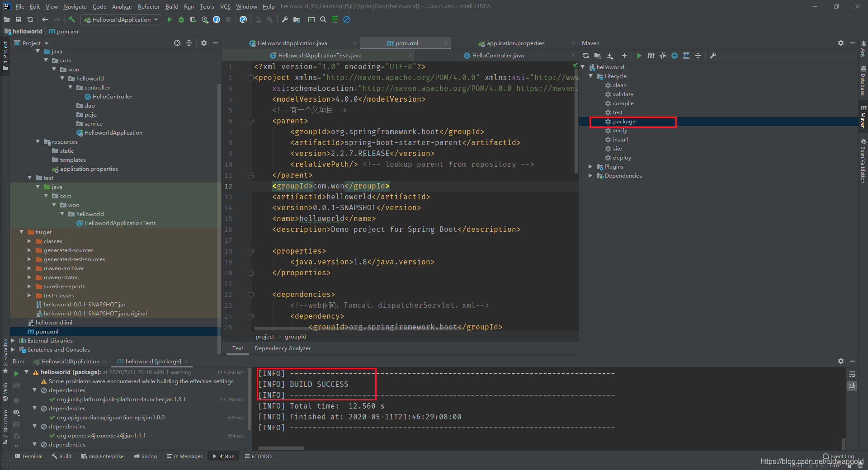The height and width of the screenshot is (470, 868).
Task: Click Execute Maven Goal icon
Action: pos(651,56)
